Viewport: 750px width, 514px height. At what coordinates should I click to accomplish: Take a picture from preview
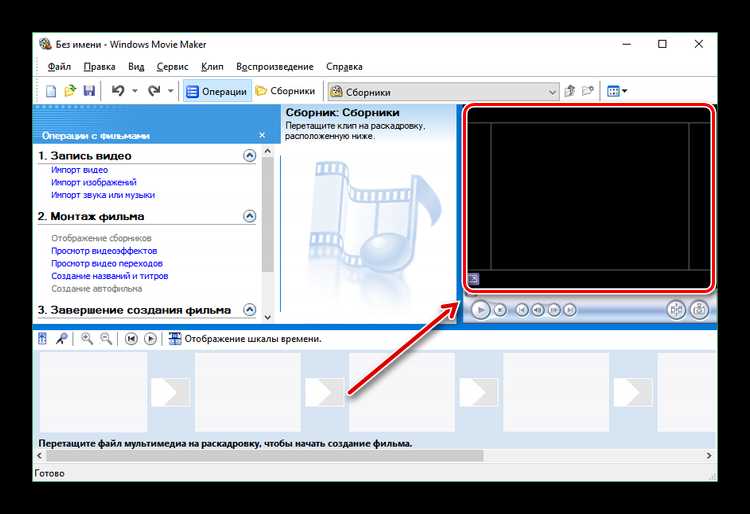(699, 310)
